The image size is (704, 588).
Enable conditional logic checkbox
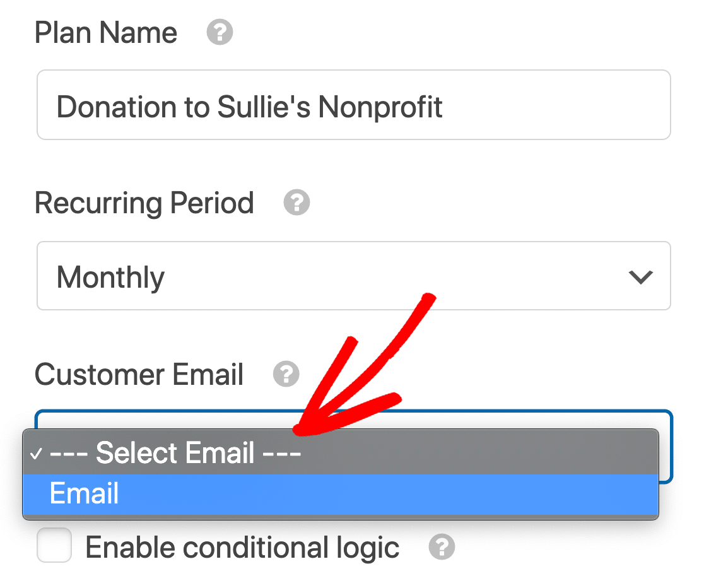click(x=54, y=546)
